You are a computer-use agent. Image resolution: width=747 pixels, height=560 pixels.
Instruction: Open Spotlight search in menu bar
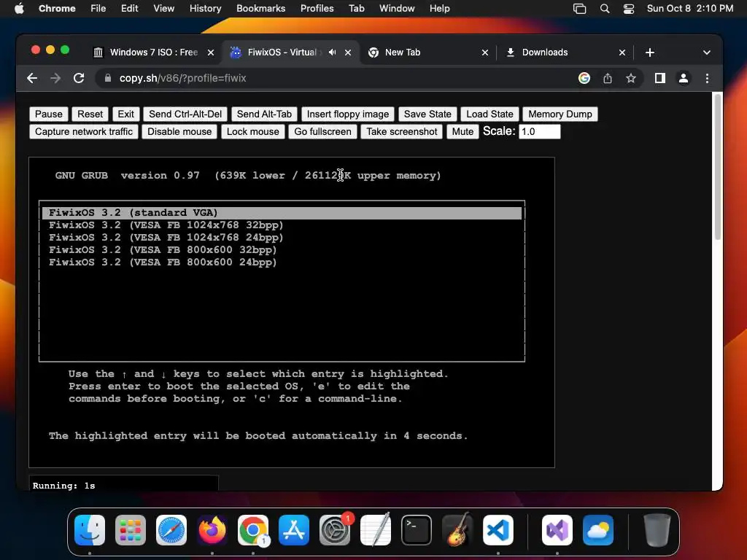point(605,9)
